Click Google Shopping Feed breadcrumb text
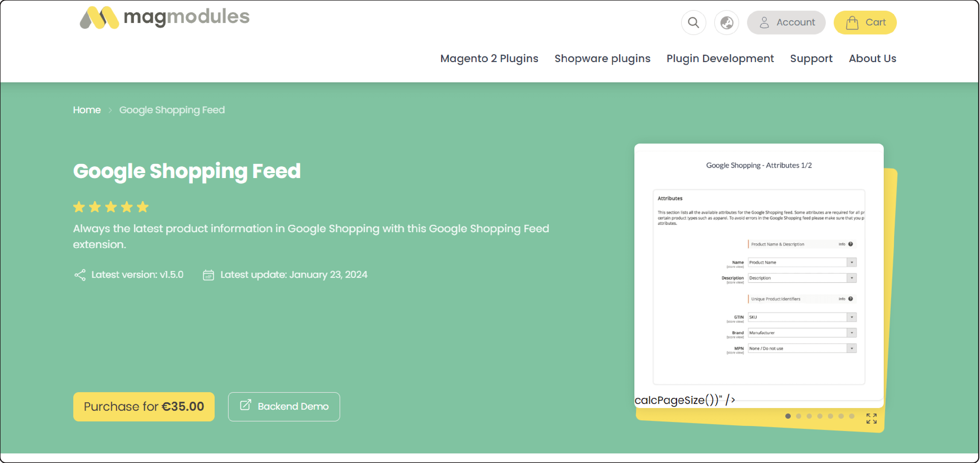The height and width of the screenshot is (463, 980). click(172, 110)
